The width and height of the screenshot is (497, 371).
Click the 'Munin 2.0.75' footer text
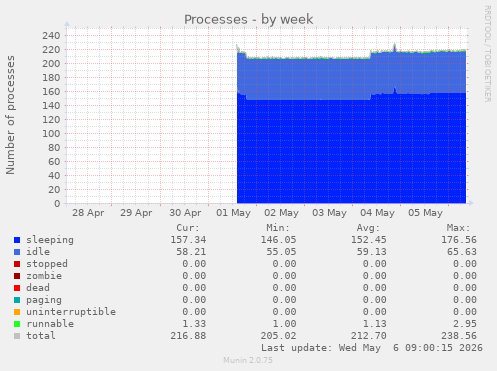click(248, 360)
